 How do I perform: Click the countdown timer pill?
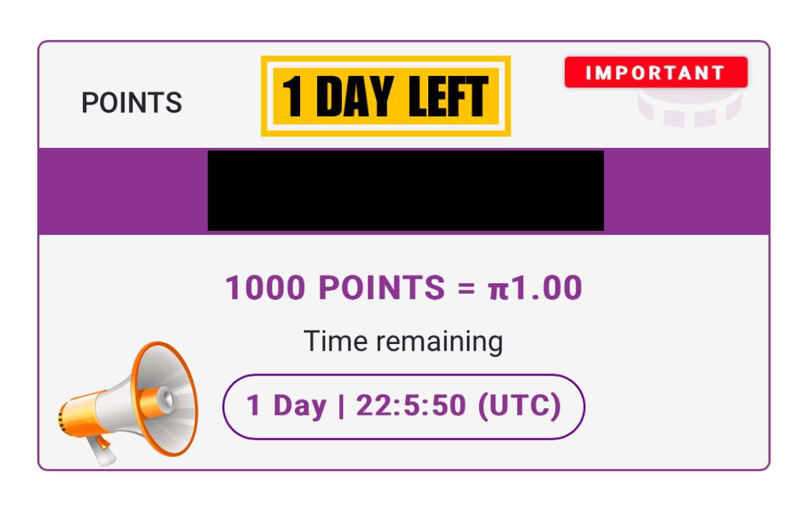(403, 406)
